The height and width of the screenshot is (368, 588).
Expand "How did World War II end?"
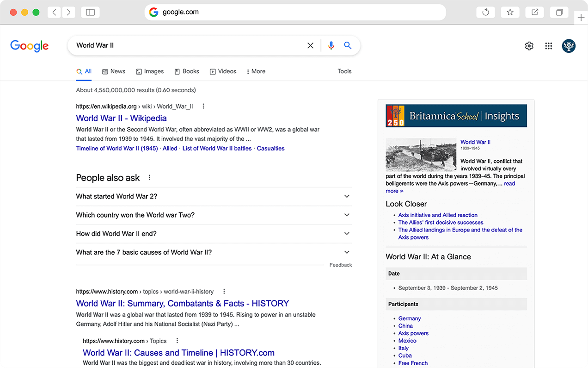[214, 234]
